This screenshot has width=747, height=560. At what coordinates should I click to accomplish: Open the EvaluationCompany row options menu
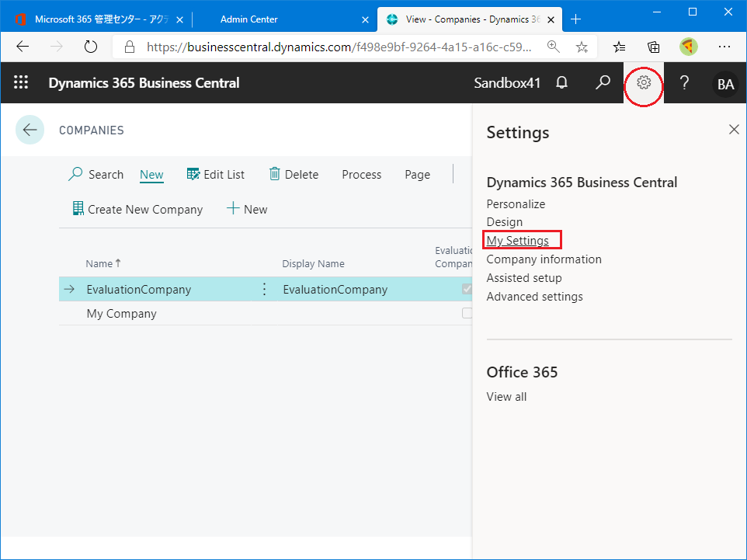[265, 289]
